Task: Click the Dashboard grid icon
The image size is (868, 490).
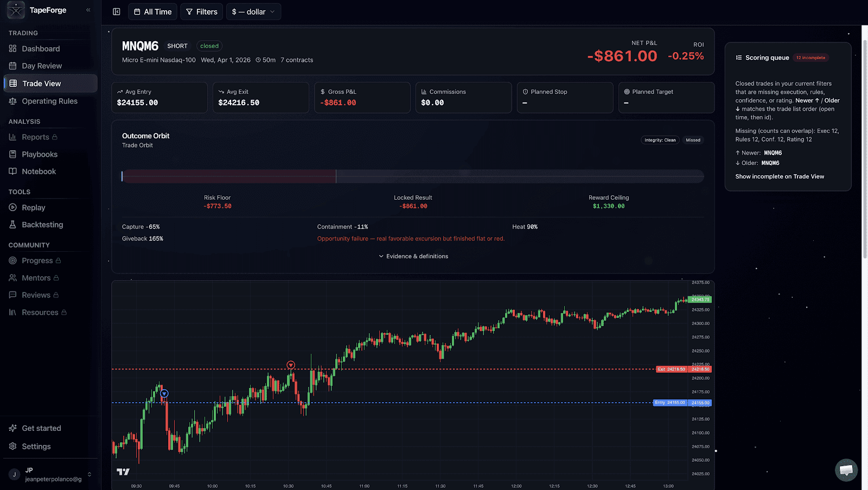Action: [12, 49]
